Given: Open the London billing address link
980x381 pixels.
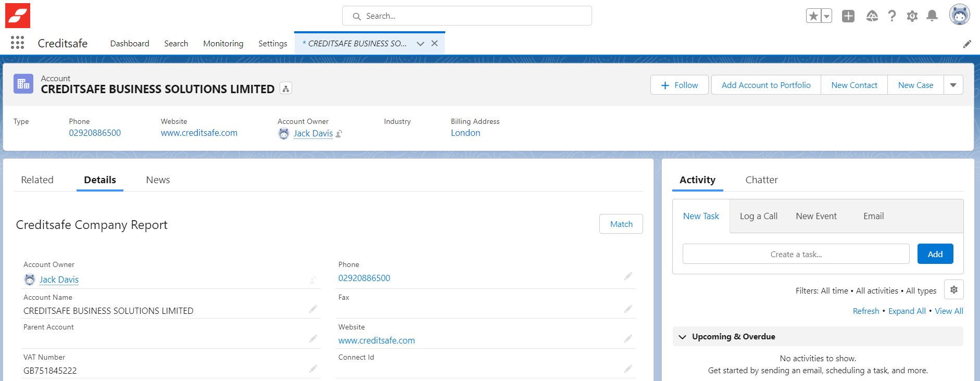Looking at the screenshot, I should tap(466, 133).
